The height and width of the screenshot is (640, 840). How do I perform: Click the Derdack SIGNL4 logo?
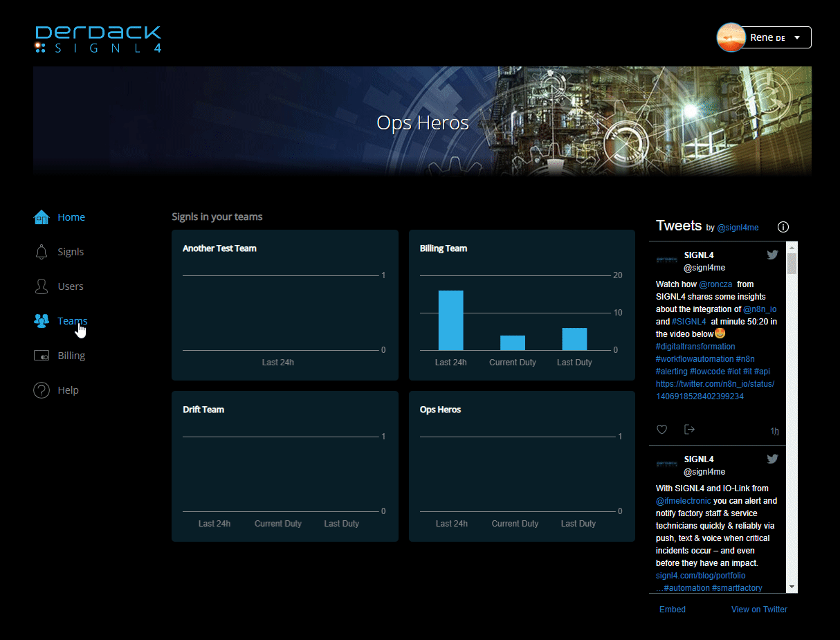[98, 39]
